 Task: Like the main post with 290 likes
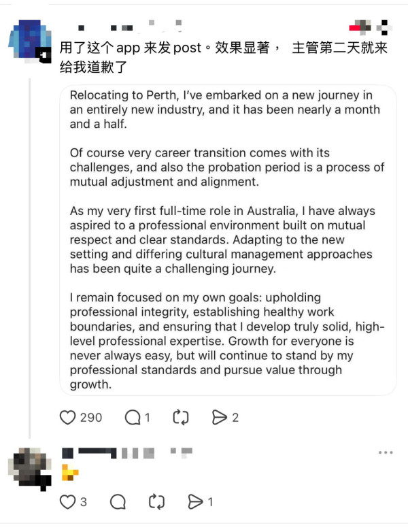(x=67, y=417)
